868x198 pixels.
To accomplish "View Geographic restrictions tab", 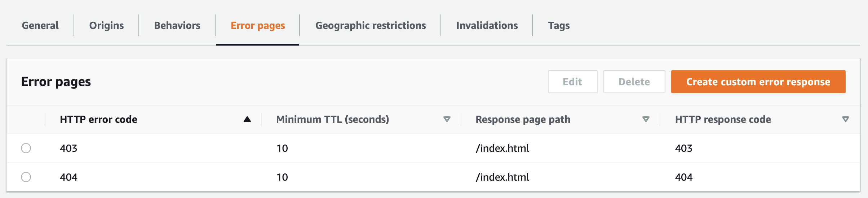I will point(371,26).
